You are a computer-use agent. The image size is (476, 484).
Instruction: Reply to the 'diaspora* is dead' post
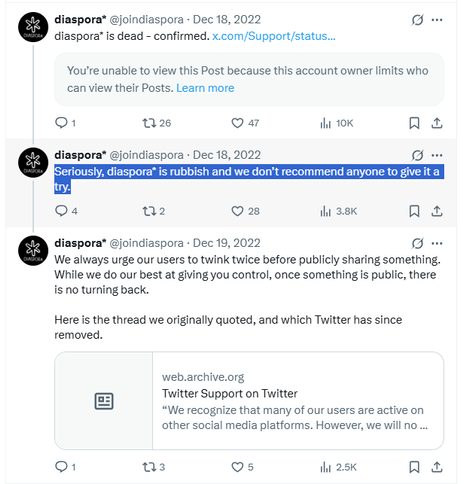pyautogui.click(x=65, y=123)
